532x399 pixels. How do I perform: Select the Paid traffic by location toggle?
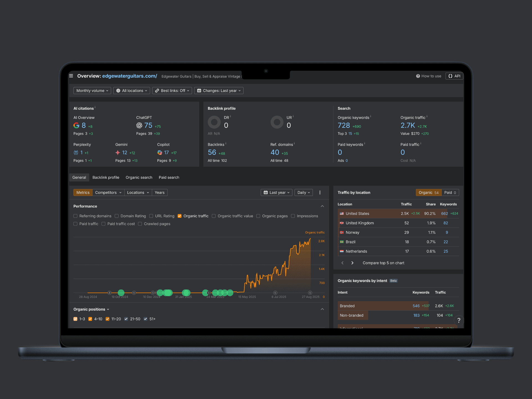click(x=450, y=193)
